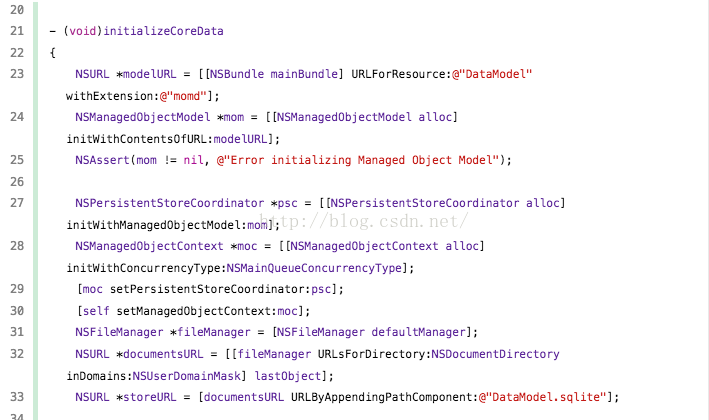This screenshot has width=709, height=420.
Task: Click the opening brace on line 22
Action: pyautogui.click(x=52, y=53)
